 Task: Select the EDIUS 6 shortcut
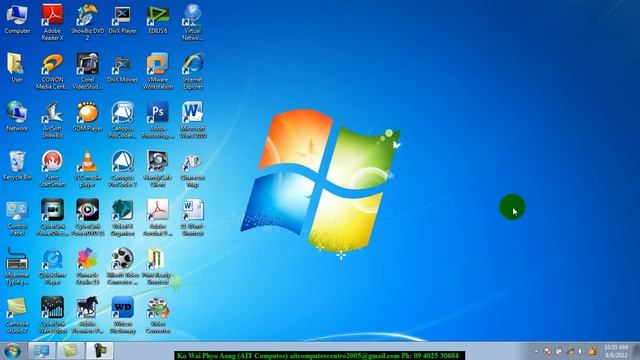tap(158, 19)
